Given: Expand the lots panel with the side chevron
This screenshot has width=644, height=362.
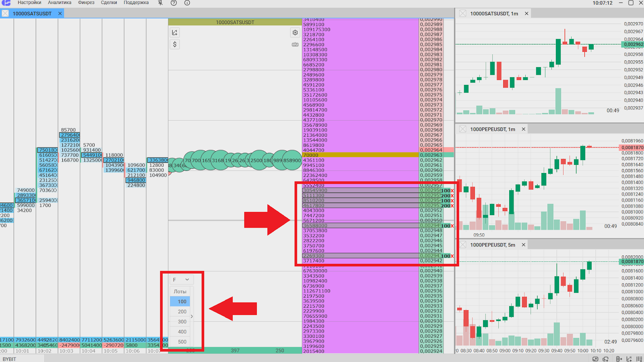Looking at the screenshot, I should point(192,317).
